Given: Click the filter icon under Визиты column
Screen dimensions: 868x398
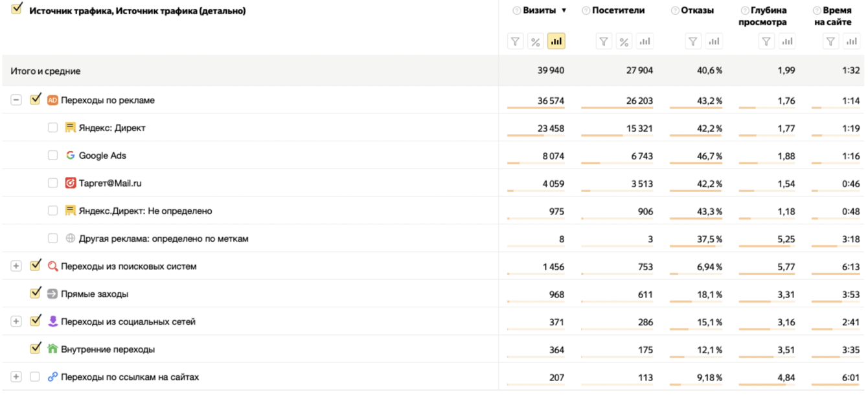Looking at the screenshot, I should pos(516,41).
